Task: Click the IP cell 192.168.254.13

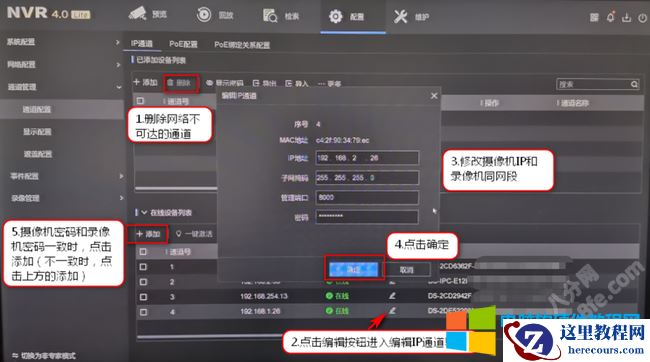Action: pos(264,296)
